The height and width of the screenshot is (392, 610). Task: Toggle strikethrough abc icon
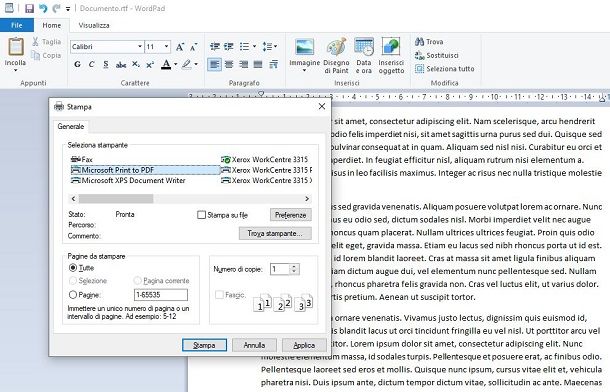pyautogui.click(x=121, y=65)
